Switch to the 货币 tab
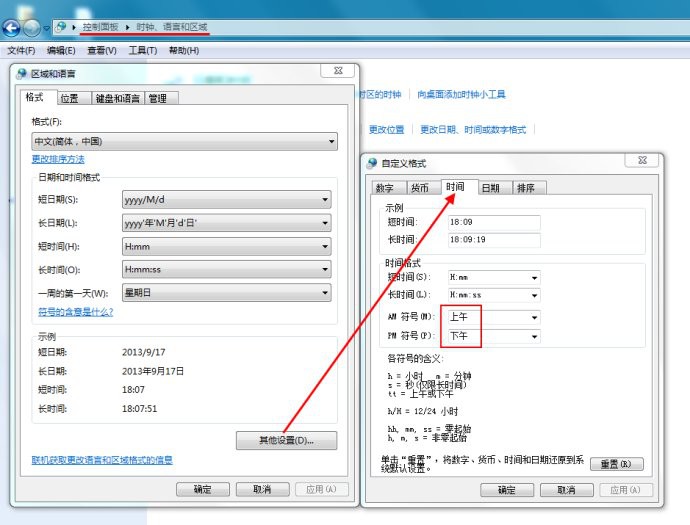 (x=420, y=188)
